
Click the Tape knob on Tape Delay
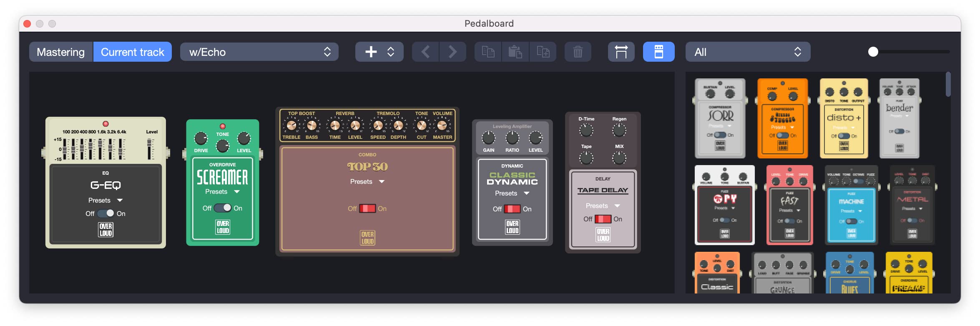click(586, 158)
